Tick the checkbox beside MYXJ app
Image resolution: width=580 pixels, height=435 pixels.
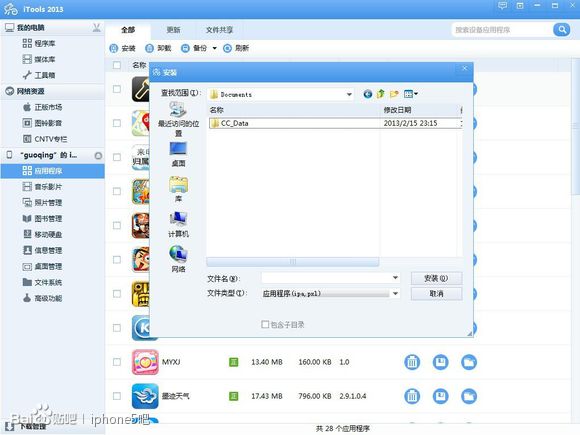[x=117, y=362]
